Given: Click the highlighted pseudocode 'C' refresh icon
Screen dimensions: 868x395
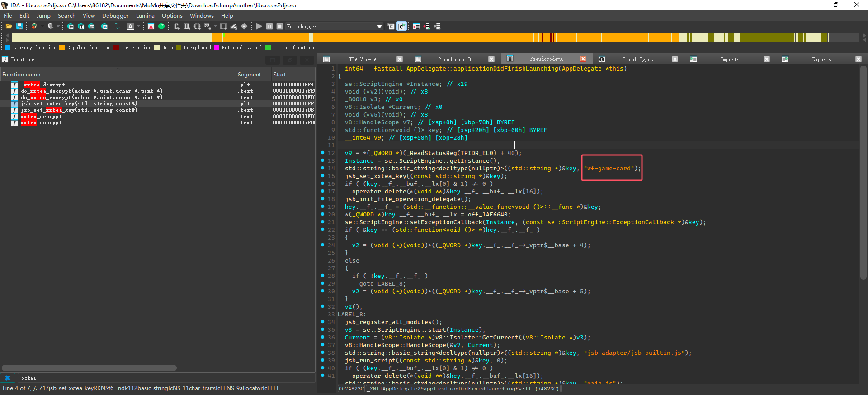Looking at the screenshot, I should tap(401, 26).
